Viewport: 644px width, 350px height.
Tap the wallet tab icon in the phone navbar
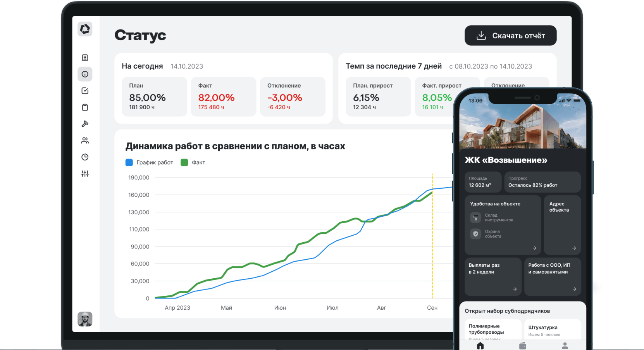pyautogui.click(x=522, y=345)
